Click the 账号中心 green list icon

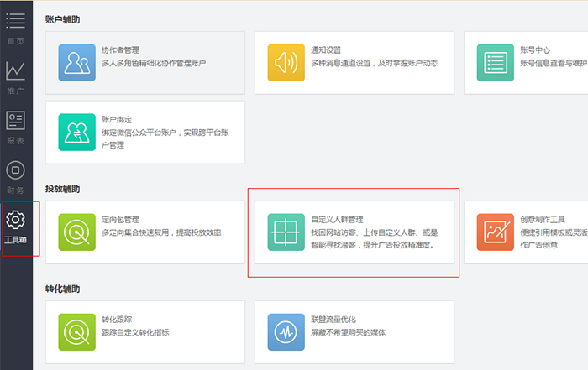496,63
